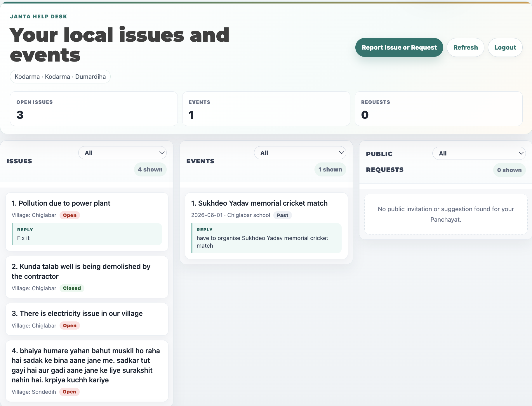Click the Closed badge on Kunda talab issue
The height and width of the screenshot is (406, 532).
(x=72, y=288)
